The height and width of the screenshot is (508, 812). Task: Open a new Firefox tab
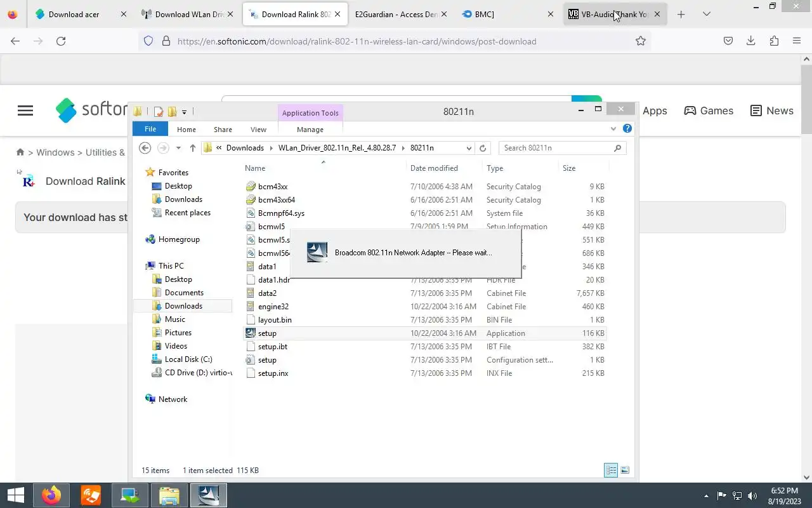(681, 14)
